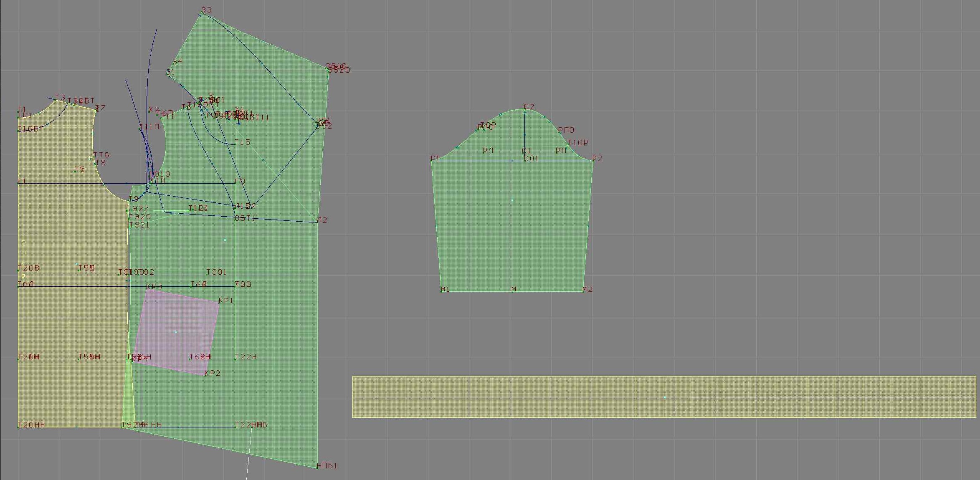980x480 pixels.
Task: Click center marker of the sleeve piece
Action: (x=512, y=201)
